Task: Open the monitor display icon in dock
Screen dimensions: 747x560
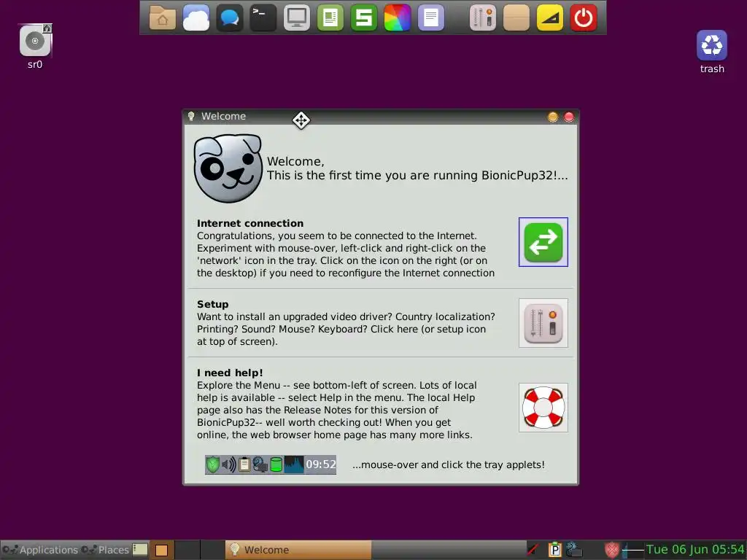Action: (297, 17)
